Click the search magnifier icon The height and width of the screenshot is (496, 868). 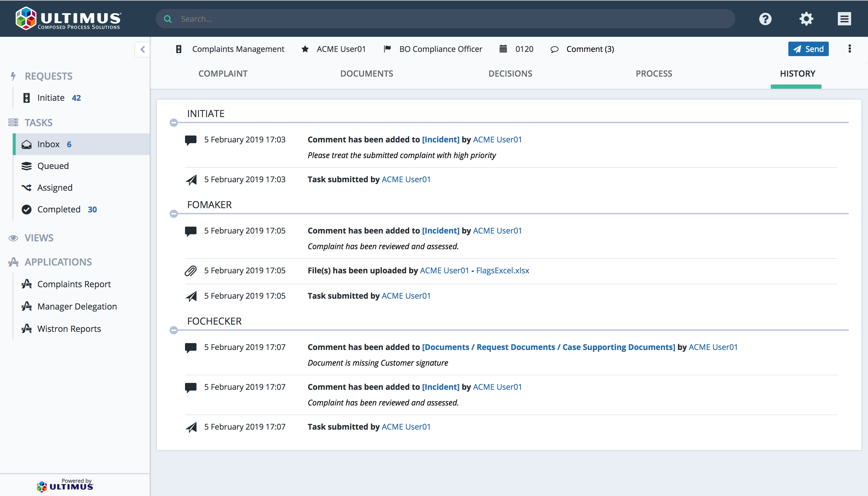click(168, 19)
